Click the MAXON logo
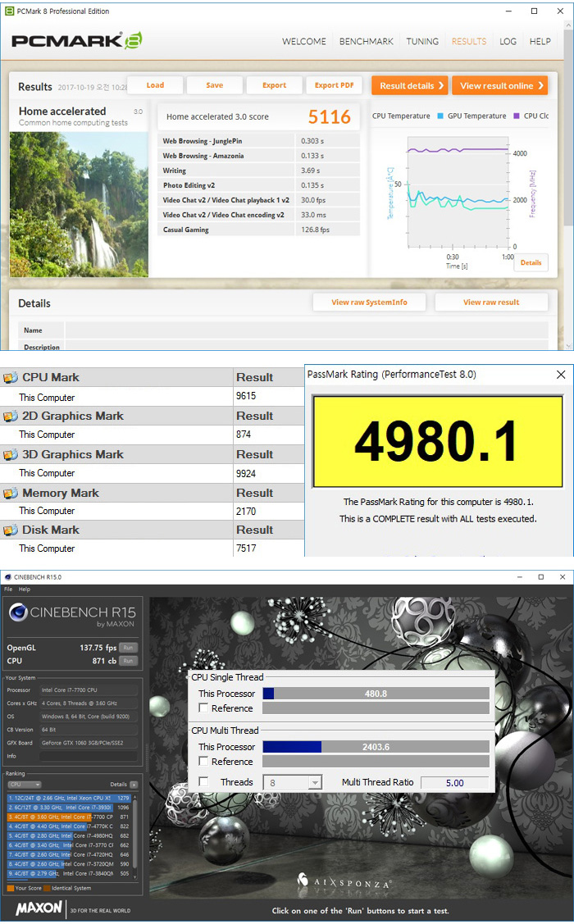 39,908
